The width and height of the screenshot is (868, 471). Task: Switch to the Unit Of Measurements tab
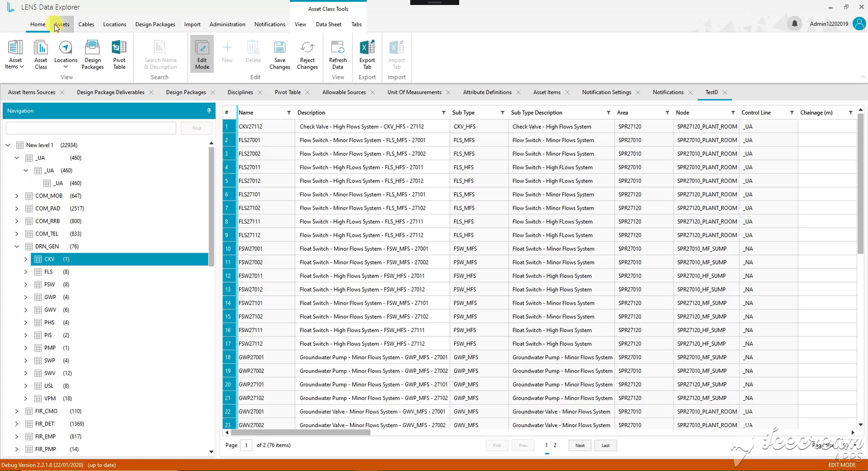pos(414,92)
